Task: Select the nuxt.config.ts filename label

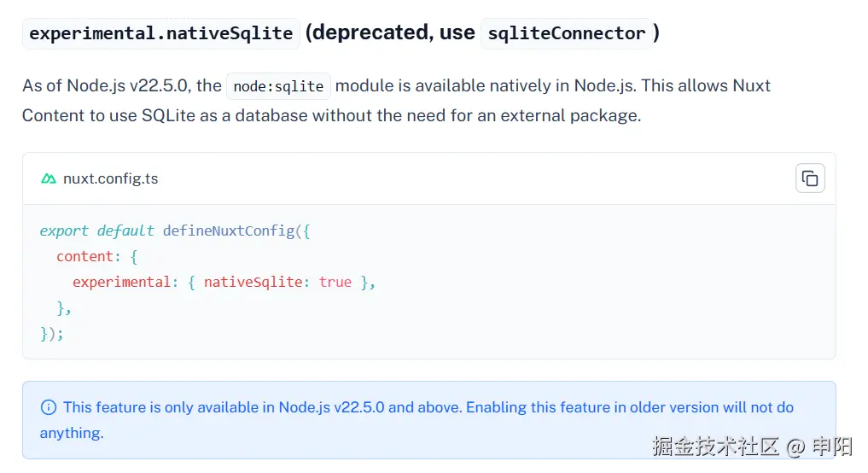Action: pos(110,178)
